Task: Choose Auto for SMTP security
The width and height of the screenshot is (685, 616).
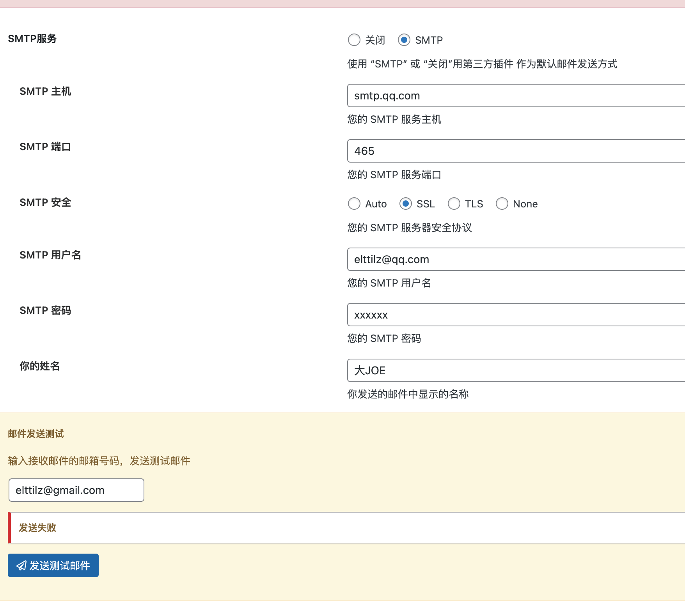Action: coord(354,204)
